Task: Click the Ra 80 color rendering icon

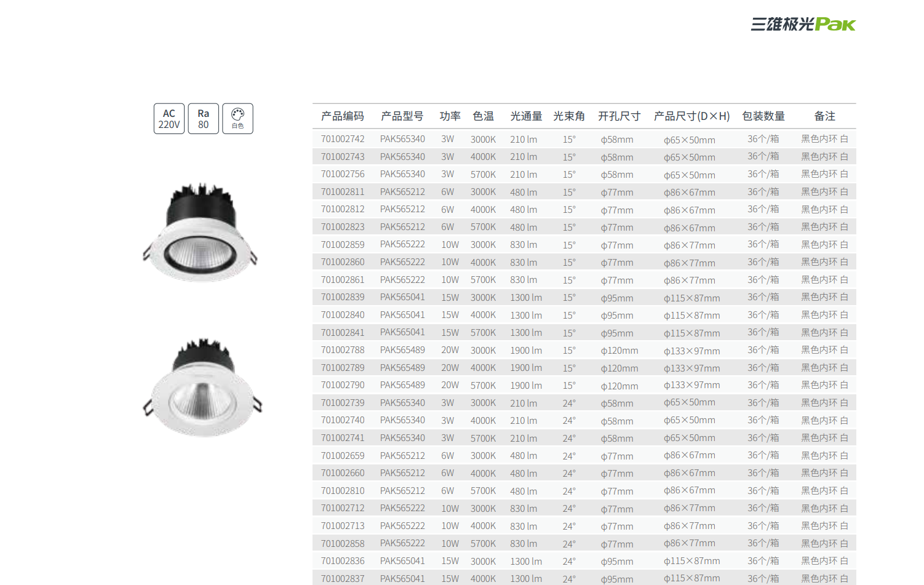Action: pos(203,119)
